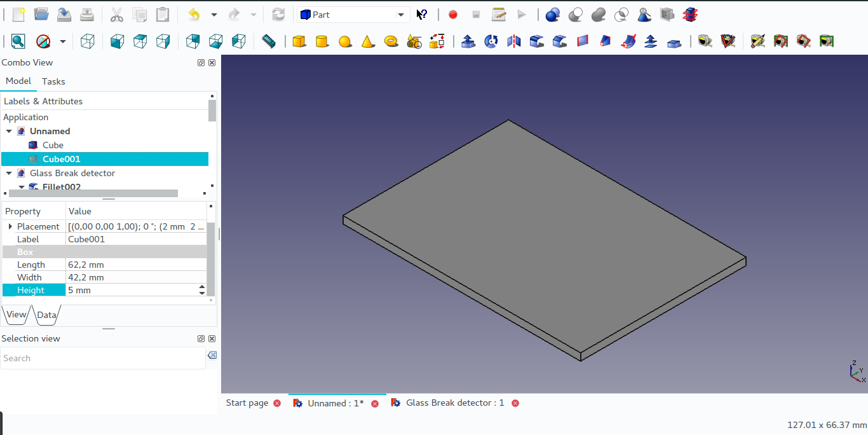The image size is (868, 435).
Task: Click the Width value 42,2 mm
Action: [136, 277]
